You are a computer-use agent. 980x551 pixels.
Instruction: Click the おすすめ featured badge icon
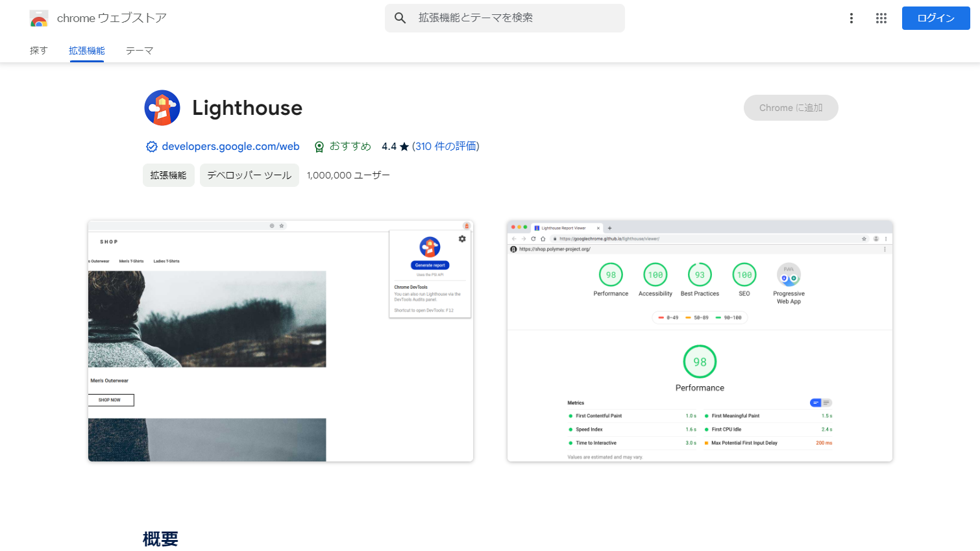[319, 147]
